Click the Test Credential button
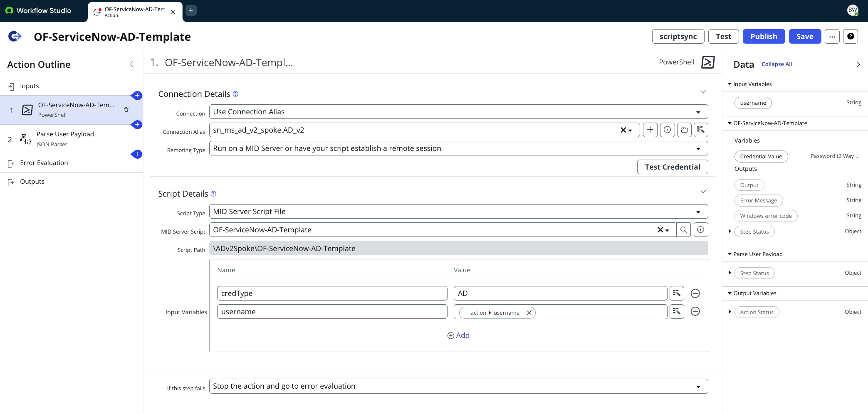Screen dimensions: 868x414 coord(672,167)
